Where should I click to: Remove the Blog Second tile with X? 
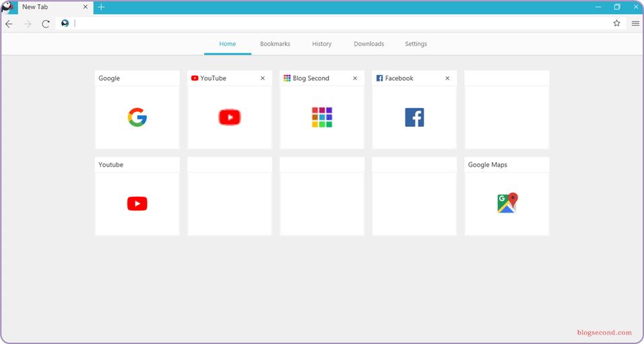(x=355, y=78)
